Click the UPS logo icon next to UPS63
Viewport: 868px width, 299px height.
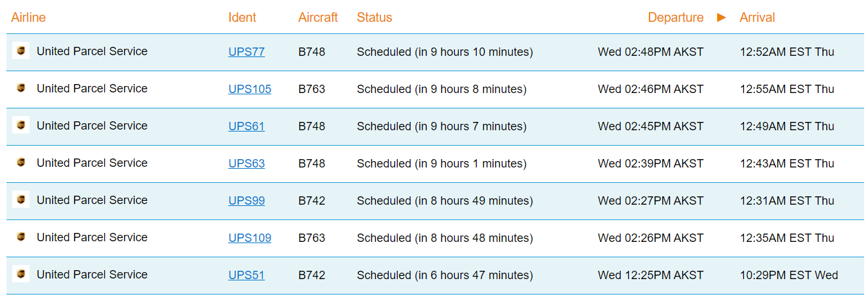tap(21, 162)
